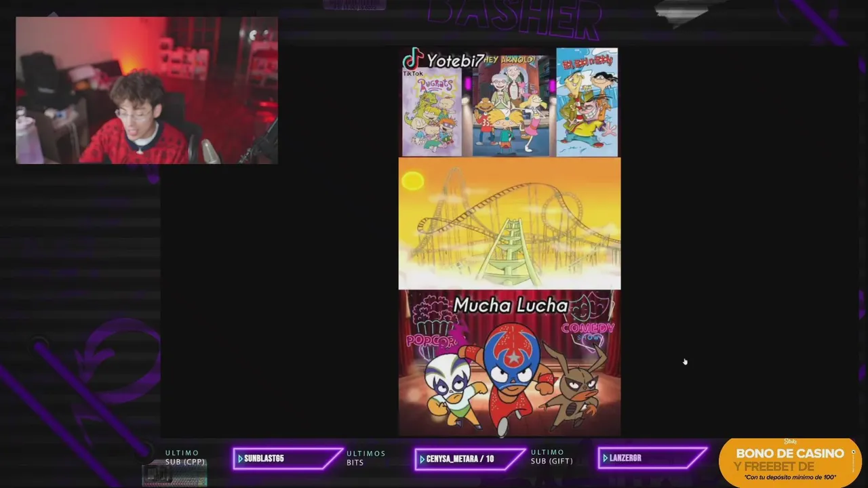Click the CENYSA_METARA / 10 bits badge
This screenshot has width=868, height=488.
pyautogui.click(x=470, y=459)
